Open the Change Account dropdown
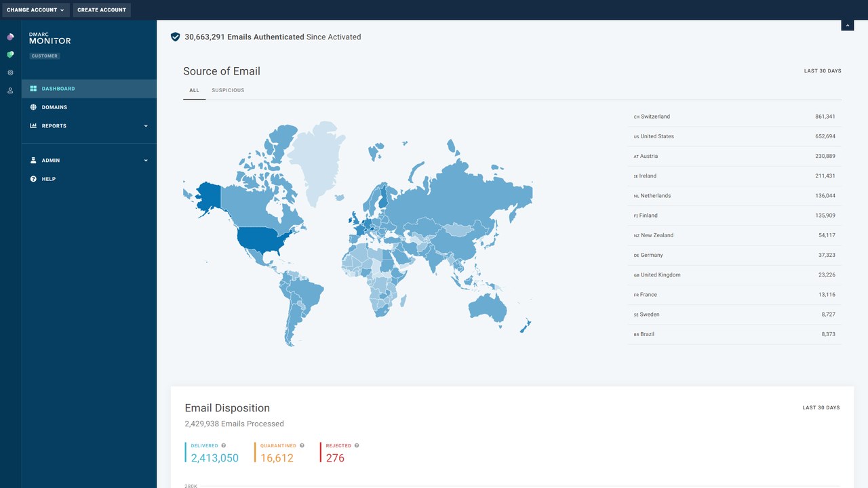This screenshot has width=868, height=488. [x=35, y=10]
